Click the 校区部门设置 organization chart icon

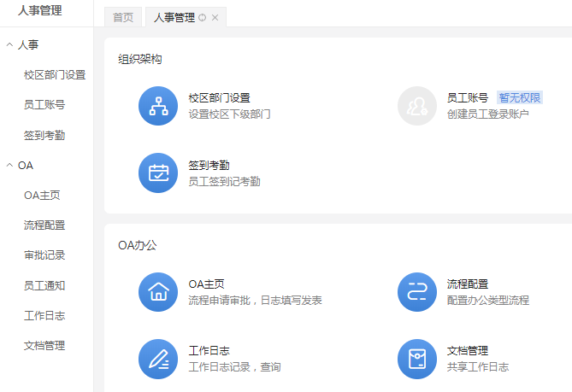pyautogui.click(x=158, y=106)
